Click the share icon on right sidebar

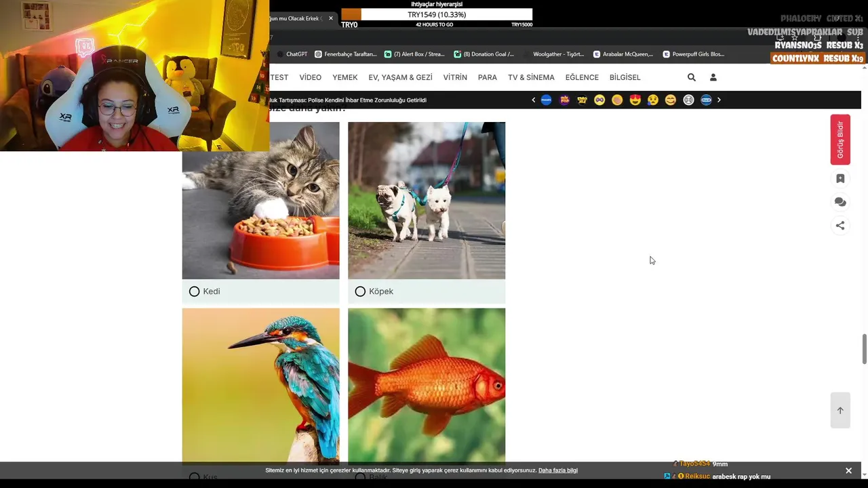point(840,226)
